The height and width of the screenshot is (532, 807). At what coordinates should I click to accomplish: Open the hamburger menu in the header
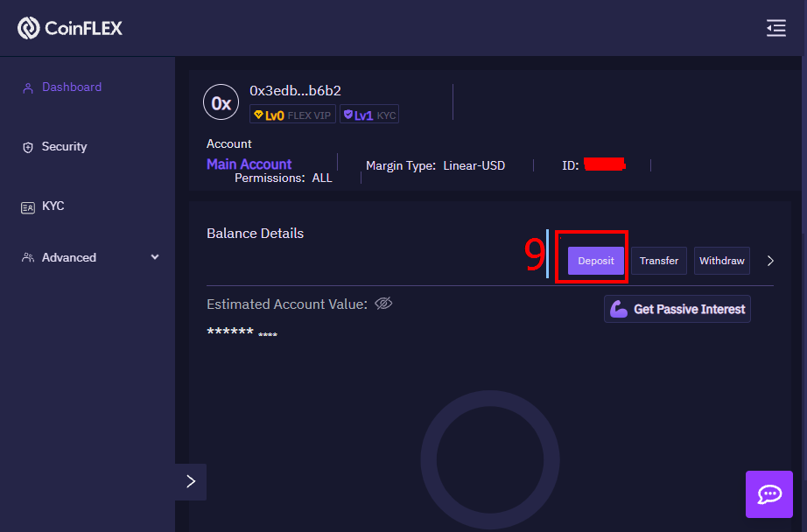point(776,28)
